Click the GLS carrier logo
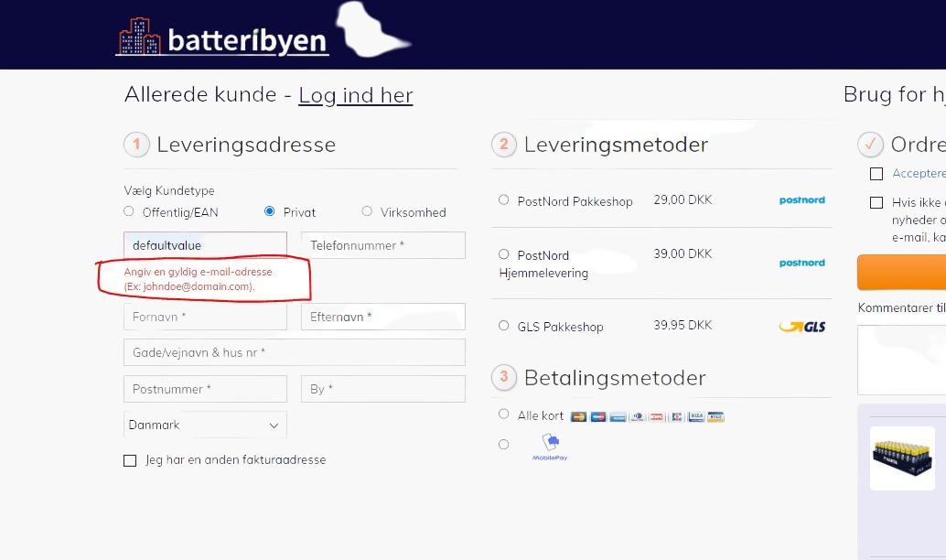 coord(801,327)
